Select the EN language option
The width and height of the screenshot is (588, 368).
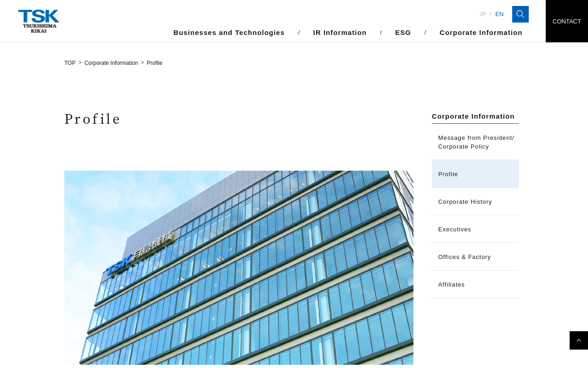tap(499, 14)
